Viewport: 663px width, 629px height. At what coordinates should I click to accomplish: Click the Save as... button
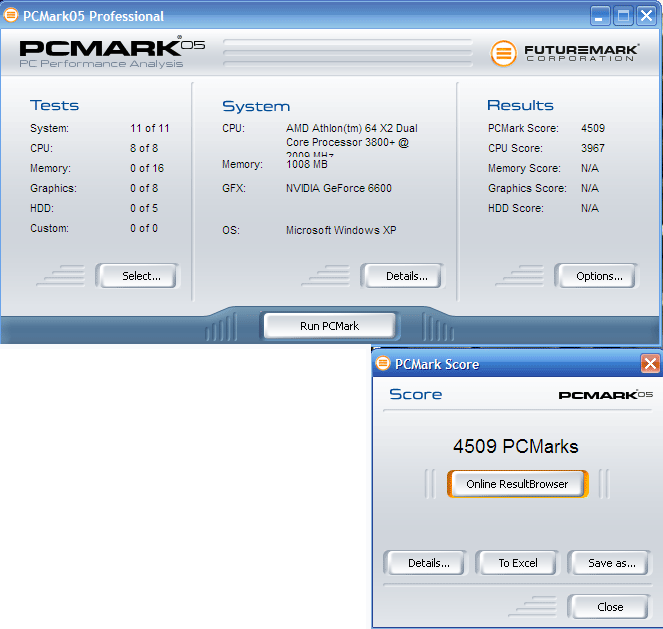[609, 563]
